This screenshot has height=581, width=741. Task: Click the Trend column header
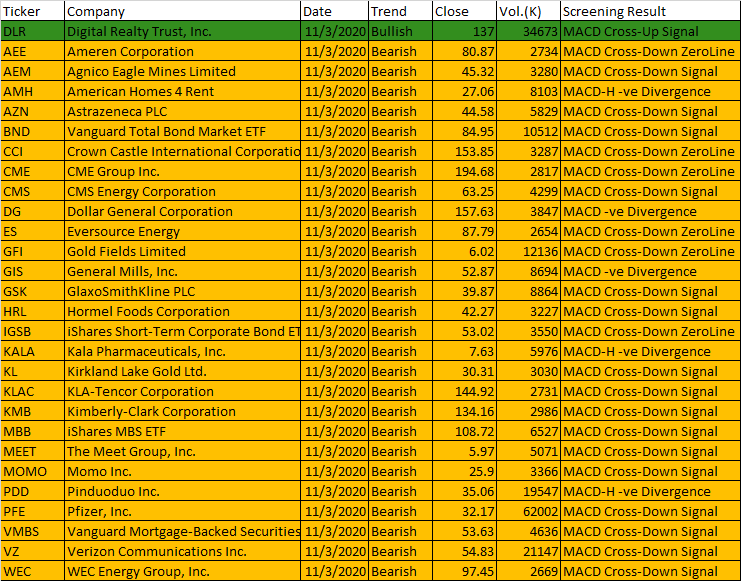coord(400,11)
